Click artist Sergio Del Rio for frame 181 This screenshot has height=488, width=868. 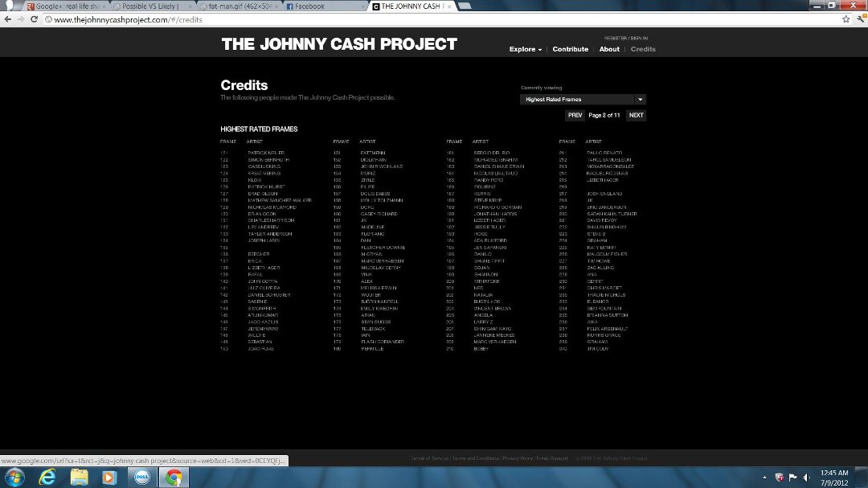[x=491, y=153]
